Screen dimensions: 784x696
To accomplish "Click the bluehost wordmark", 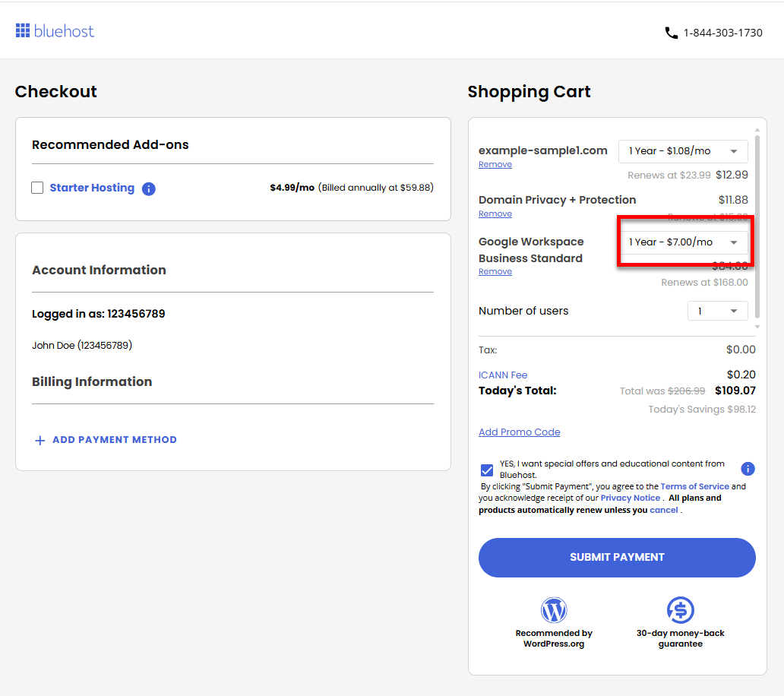I will [x=64, y=31].
